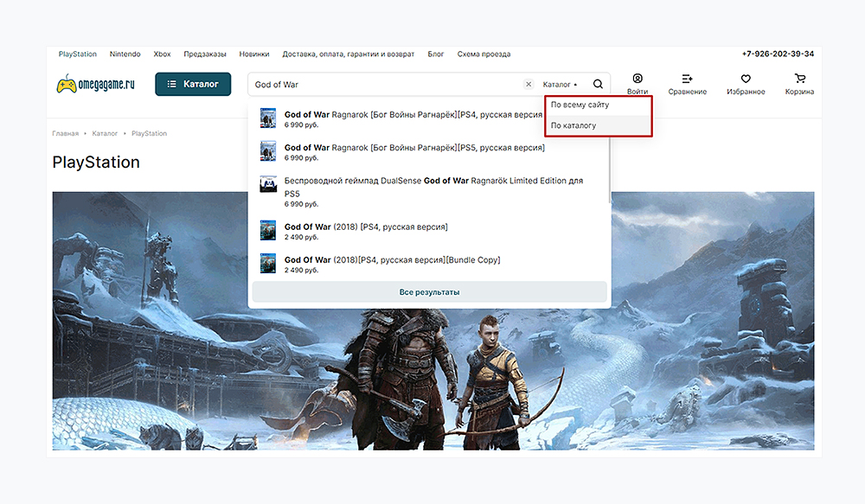Click Ragnarok PS4 cover thumbnail

pyautogui.click(x=268, y=118)
